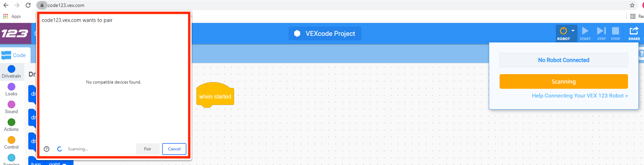Bookmark the page with the star icon

[x=632, y=5]
